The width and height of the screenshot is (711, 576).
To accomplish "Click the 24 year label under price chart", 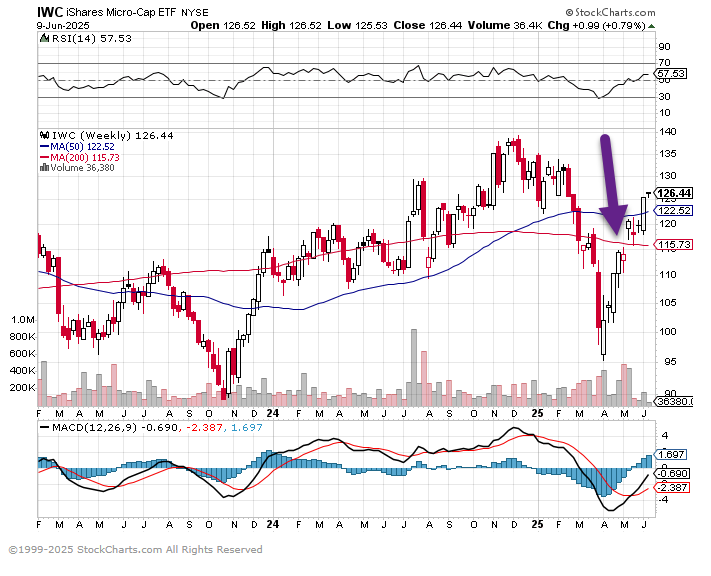I will pyautogui.click(x=272, y=414).
